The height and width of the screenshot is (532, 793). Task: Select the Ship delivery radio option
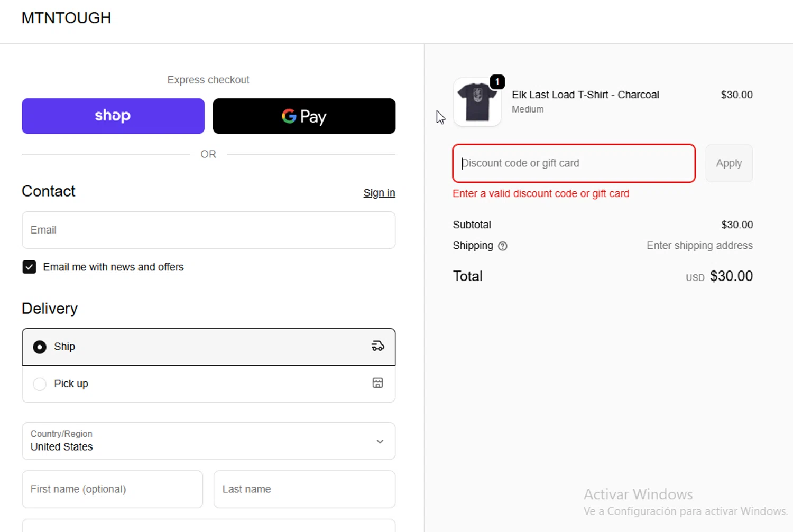(x=40, y=347)
